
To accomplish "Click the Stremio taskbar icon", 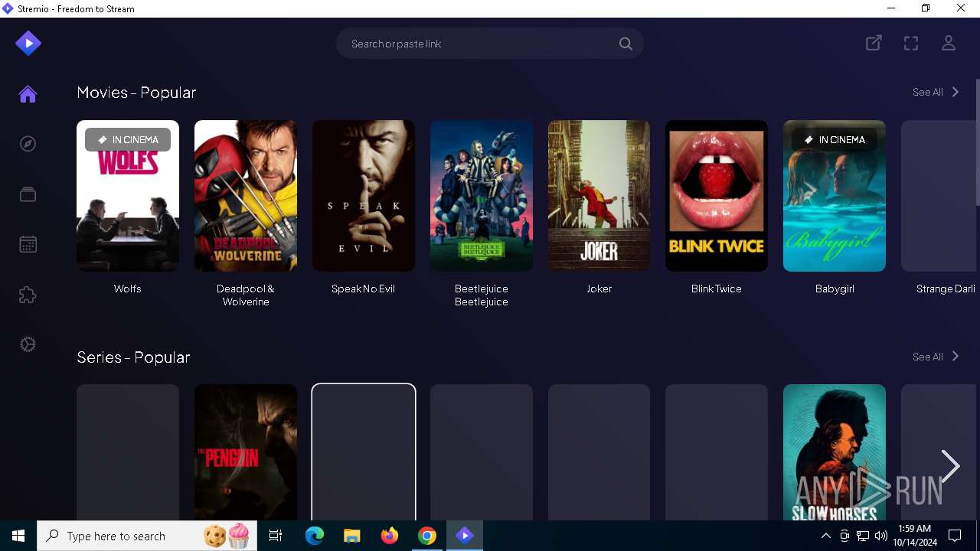I will click(x=465, y=536).
